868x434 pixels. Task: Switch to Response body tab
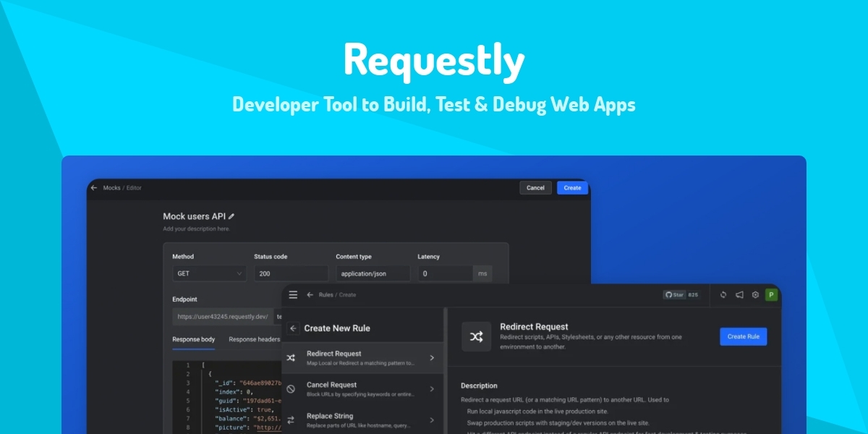[193, 339]
